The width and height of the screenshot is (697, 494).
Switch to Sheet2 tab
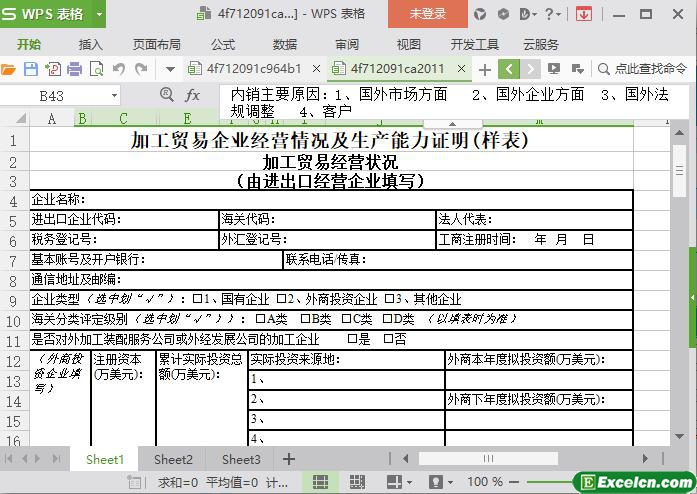pyautogui.click(x=173, y=459)
